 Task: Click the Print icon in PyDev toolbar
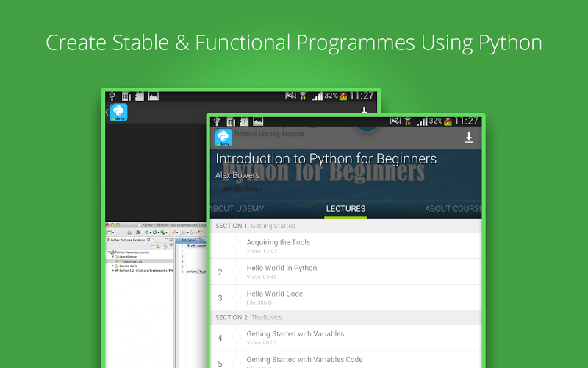(129, 233)
